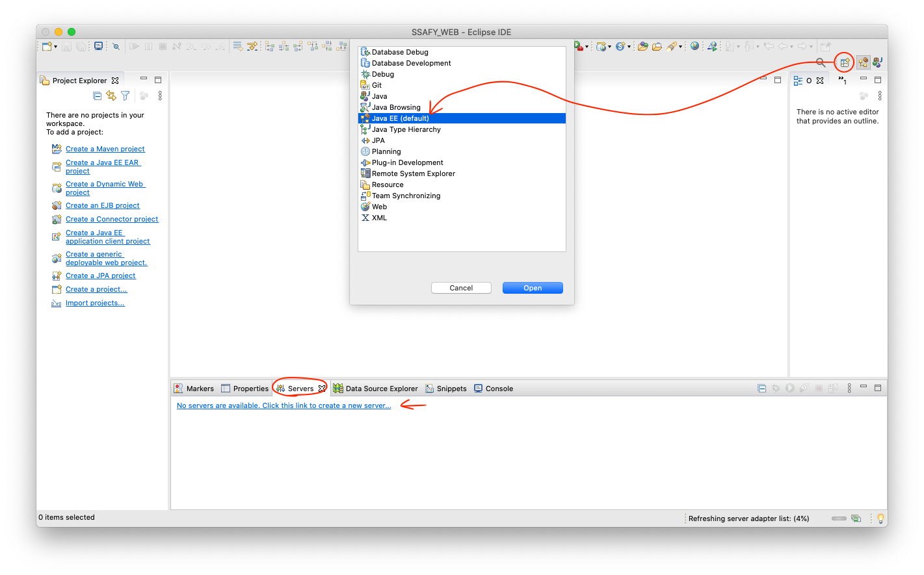Collapse All in Project Explorer toolbar

[97, 96]
